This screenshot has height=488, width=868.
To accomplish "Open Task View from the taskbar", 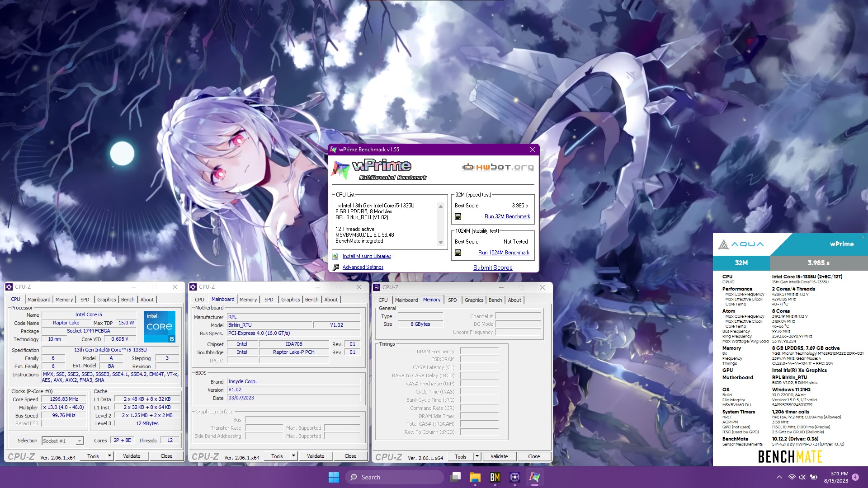I will coord(455,477).
